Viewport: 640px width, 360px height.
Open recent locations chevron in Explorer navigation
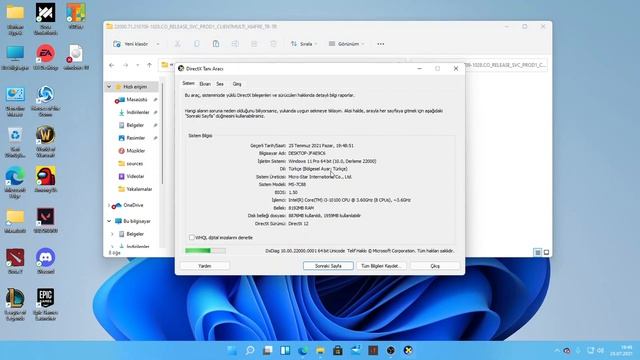click(138, 65)
